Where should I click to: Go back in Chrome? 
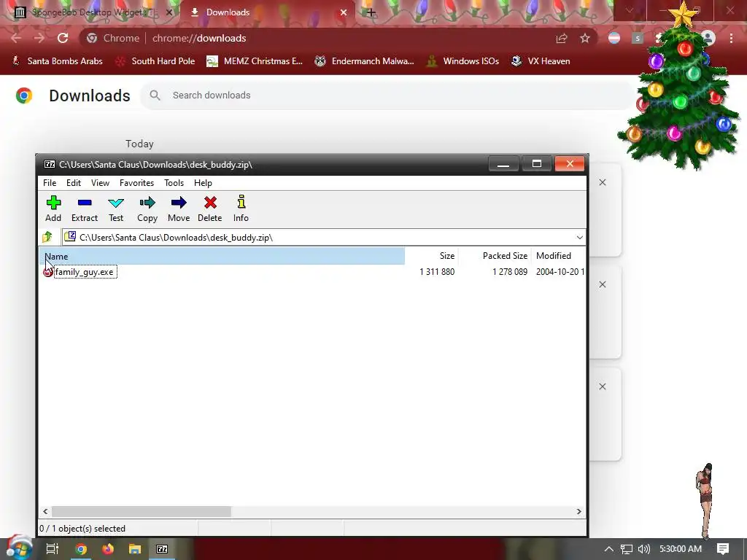click(16, 38)
